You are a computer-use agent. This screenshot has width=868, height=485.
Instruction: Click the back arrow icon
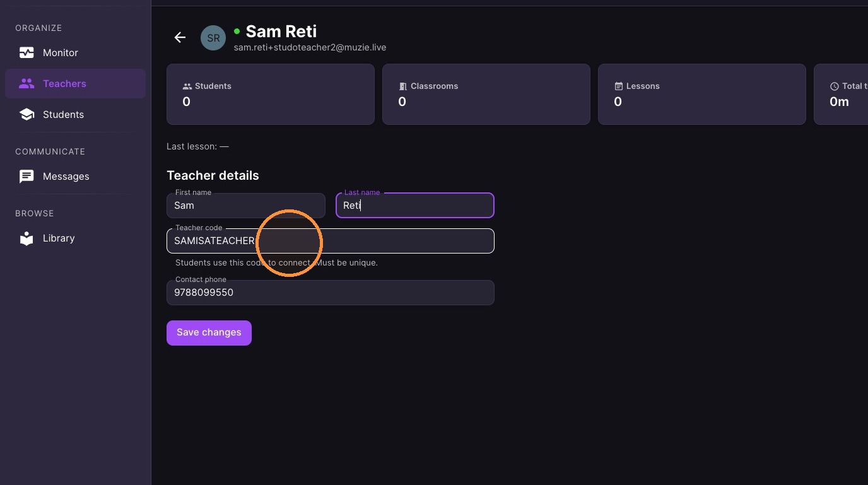[180, 38]
